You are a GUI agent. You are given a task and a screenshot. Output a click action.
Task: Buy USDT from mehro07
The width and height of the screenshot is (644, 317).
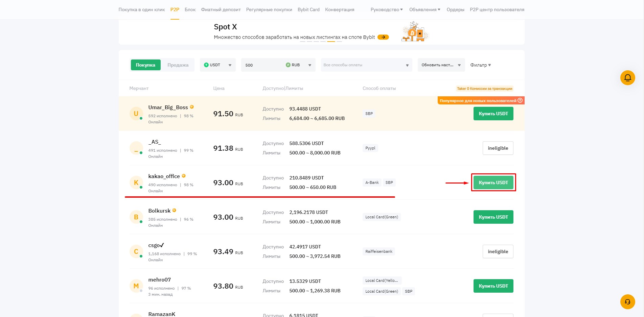point(493,286)
